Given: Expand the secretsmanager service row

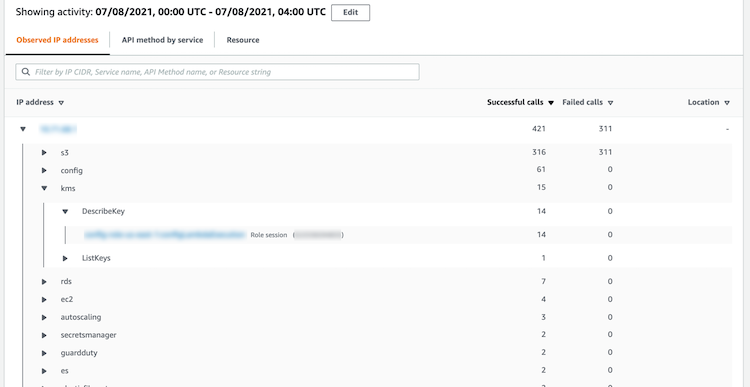Looking at the screenshot, I should (44, 335).
